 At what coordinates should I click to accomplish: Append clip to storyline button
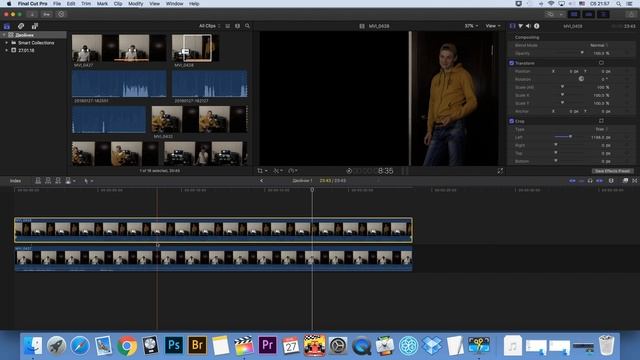(58, 181)
